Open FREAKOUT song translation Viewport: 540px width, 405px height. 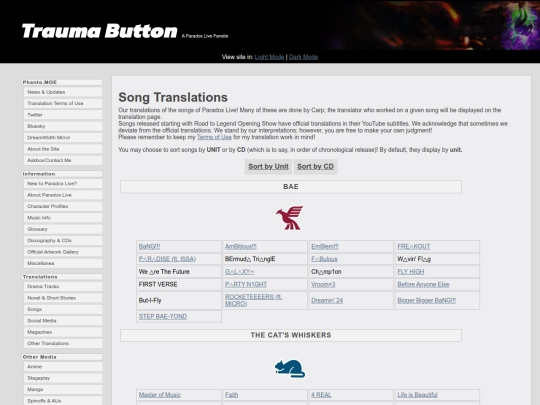(x=414, y=247)
